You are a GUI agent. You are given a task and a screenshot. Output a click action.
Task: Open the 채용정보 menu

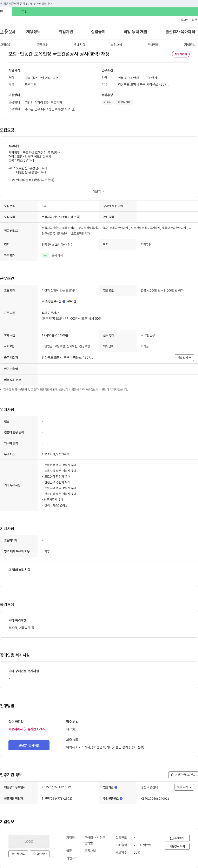click(33, 32)
